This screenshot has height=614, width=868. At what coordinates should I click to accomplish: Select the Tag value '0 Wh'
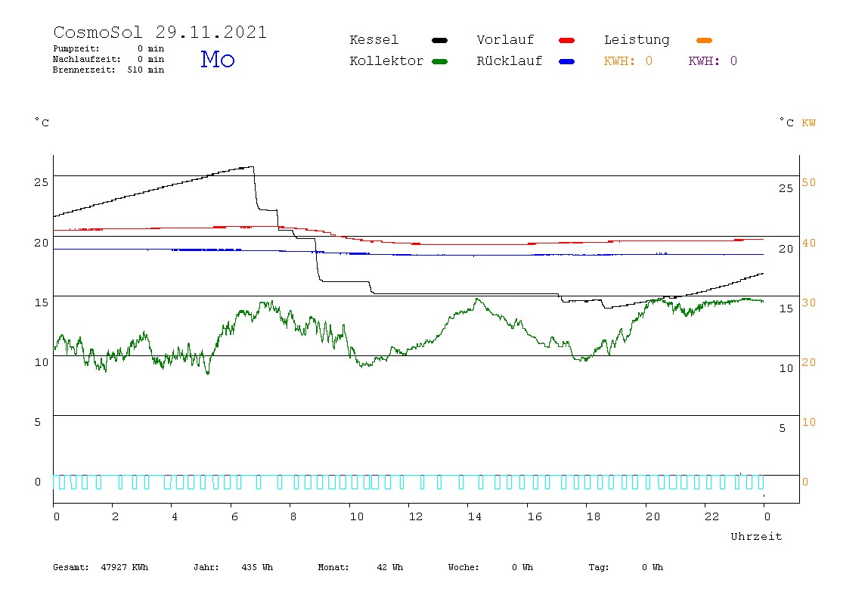point(653,567)
